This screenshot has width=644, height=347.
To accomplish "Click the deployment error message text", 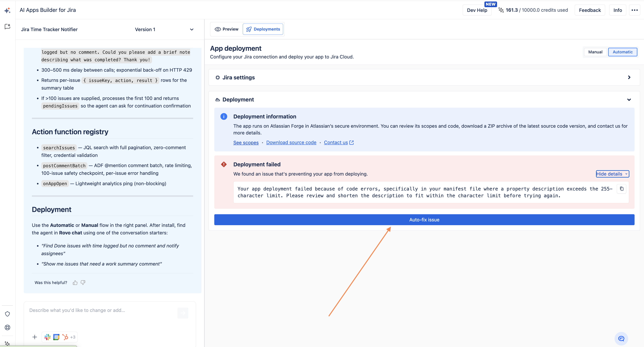I will [425, 192].
